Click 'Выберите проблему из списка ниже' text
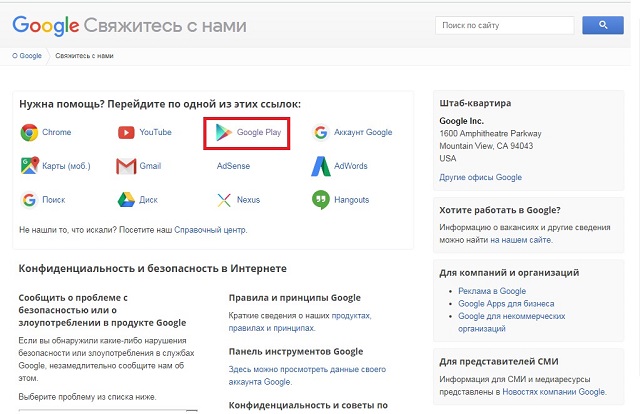 click(x=87, y=397)
